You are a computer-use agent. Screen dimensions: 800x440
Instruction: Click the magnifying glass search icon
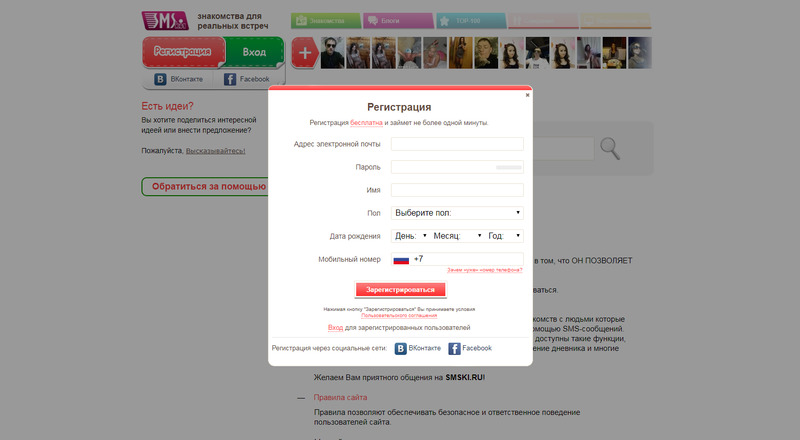610,149
